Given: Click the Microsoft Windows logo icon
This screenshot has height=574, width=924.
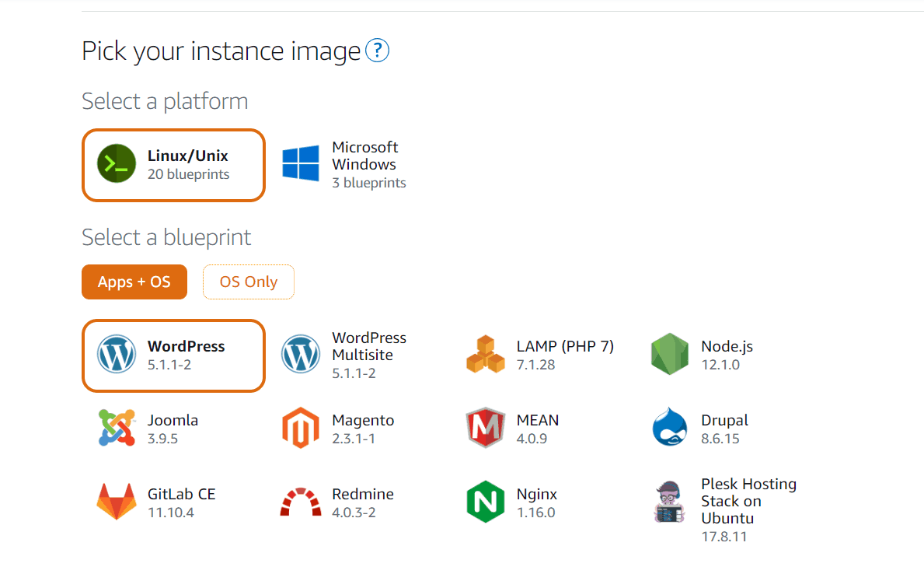Looking at the screenshot, I should [x=301, y=163].
